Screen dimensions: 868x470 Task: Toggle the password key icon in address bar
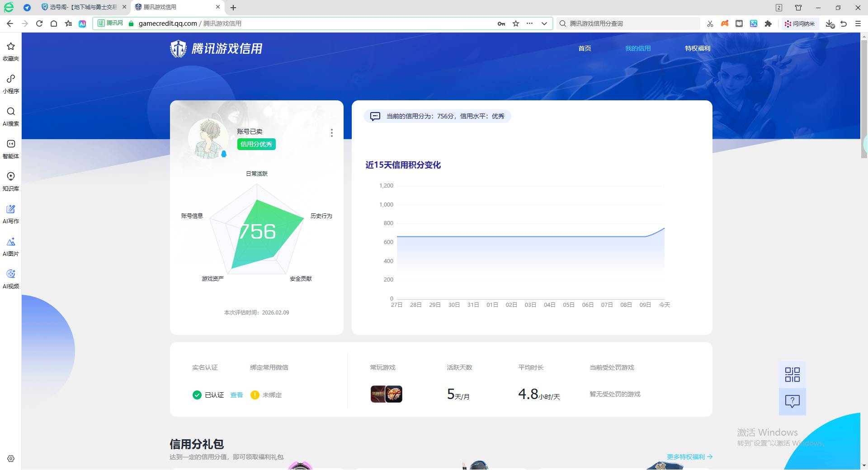click(501, 23)
